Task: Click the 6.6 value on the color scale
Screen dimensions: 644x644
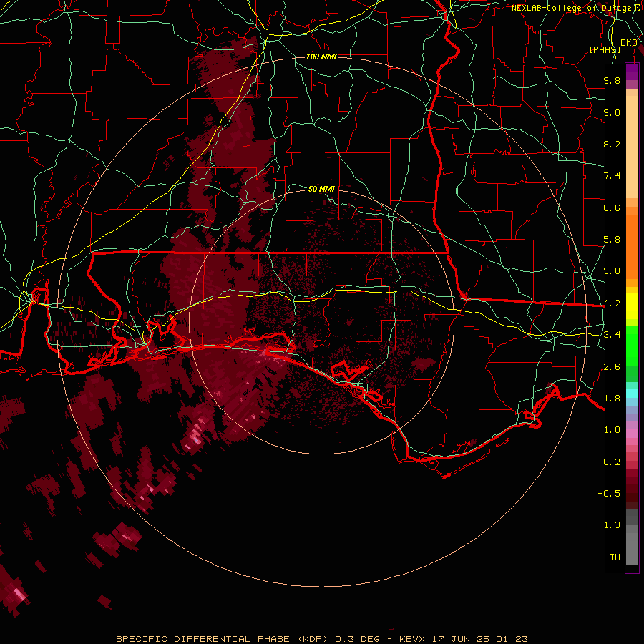Action: [x=612, y=208]
